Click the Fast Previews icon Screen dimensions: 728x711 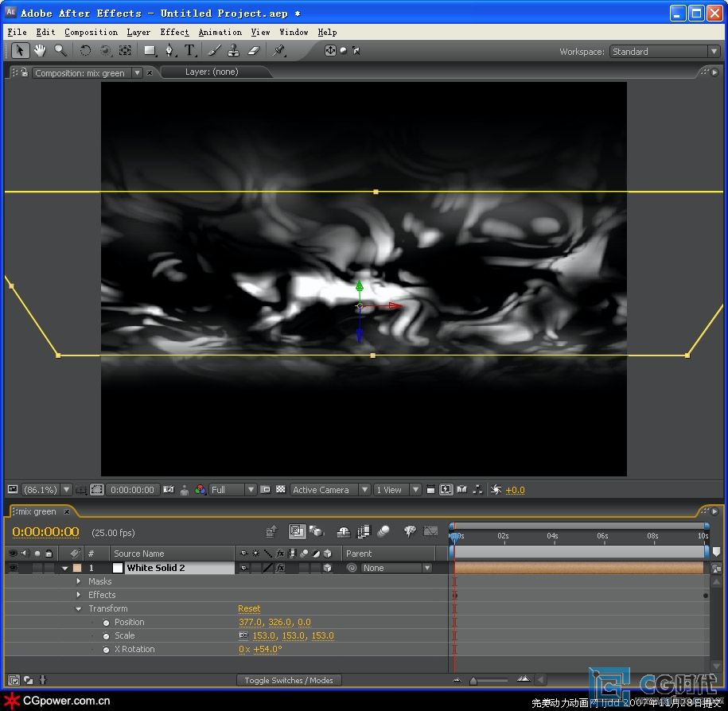coord(446,490)
